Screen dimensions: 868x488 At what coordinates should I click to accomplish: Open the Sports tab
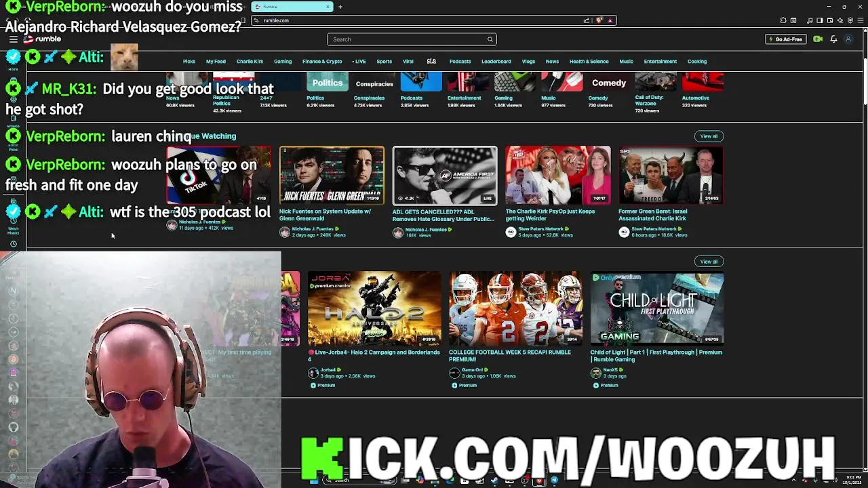click(384, 62)
